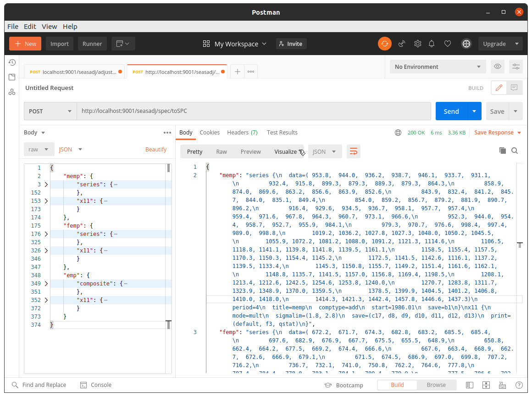Open the response JSON format dropdown
532x397 pixels.
pos(325,151)
